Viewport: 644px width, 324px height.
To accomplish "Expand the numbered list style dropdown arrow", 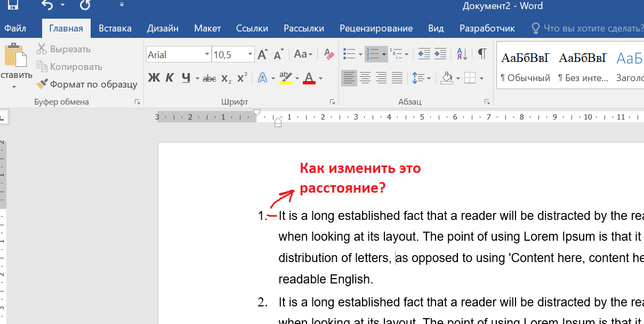I will (384, 54).
